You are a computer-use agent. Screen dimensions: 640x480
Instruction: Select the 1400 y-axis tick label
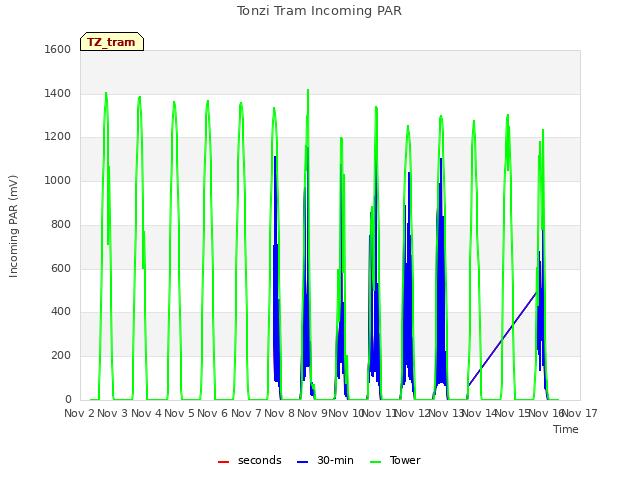tap(58, 93)
